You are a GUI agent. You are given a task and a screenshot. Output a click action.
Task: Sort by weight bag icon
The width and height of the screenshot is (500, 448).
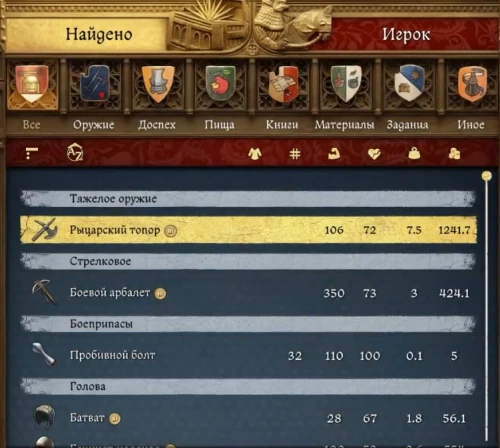pos(414,153)
